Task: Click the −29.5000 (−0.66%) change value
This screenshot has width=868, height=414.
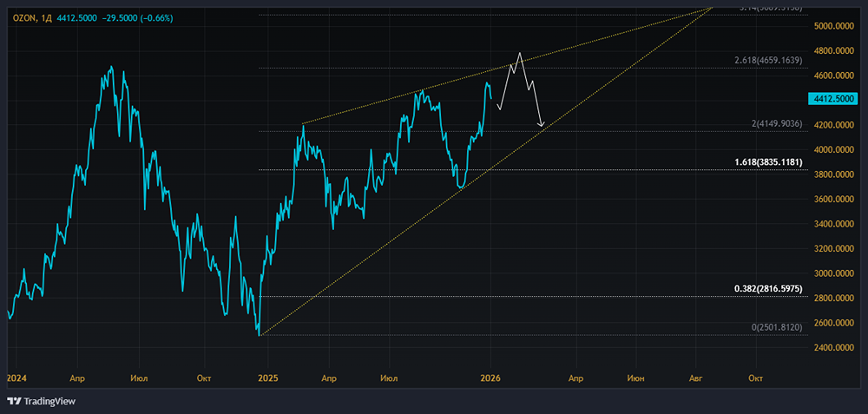Action: [x=135, y=18]
